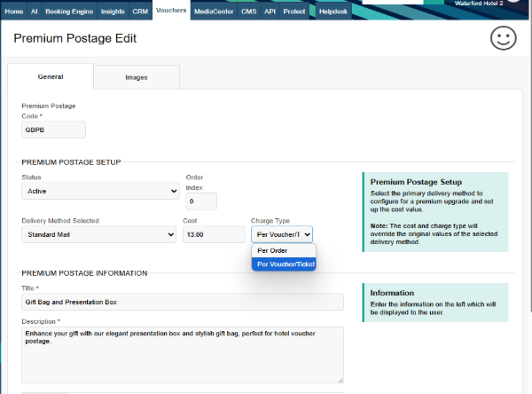Click the Cost input field
Viewport: 532px width, 394px height.
pos(214,234)
